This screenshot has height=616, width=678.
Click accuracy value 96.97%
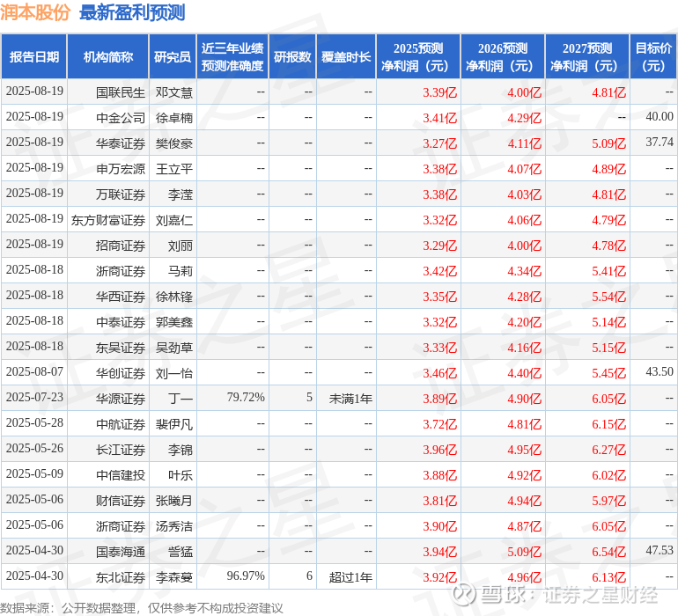click(246, 576)
